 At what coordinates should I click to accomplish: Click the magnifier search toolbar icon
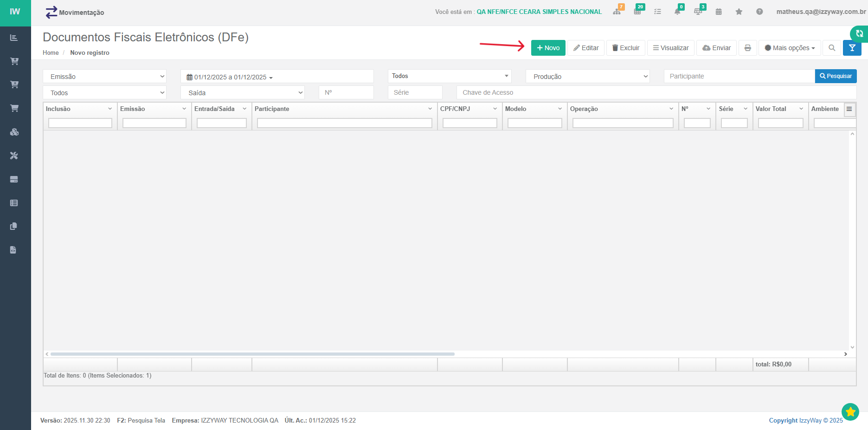point(831,48)
